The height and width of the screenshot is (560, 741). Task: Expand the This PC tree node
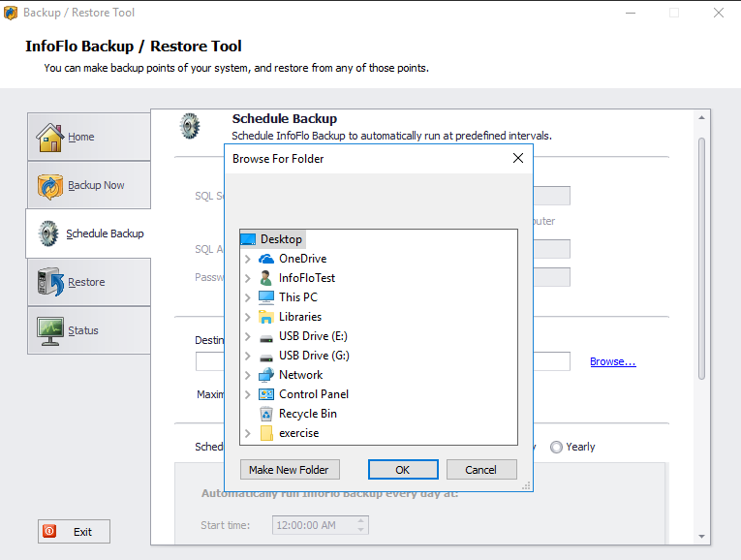tap(248, 297)
